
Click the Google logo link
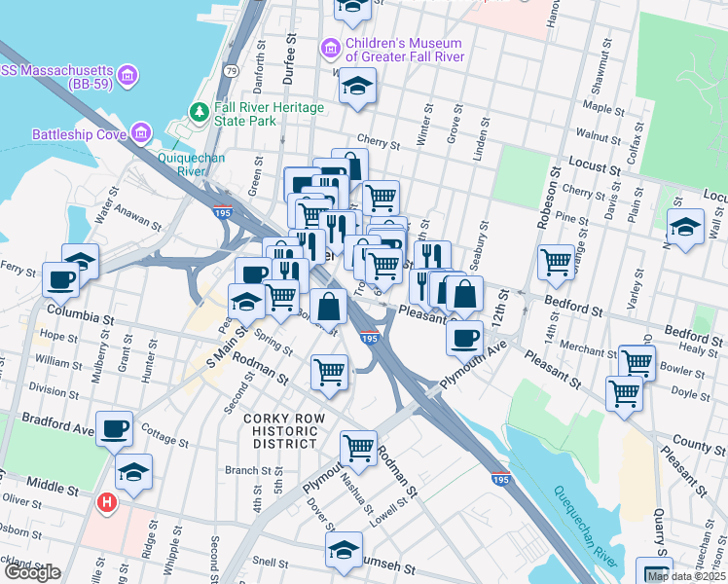pos(31,572)
